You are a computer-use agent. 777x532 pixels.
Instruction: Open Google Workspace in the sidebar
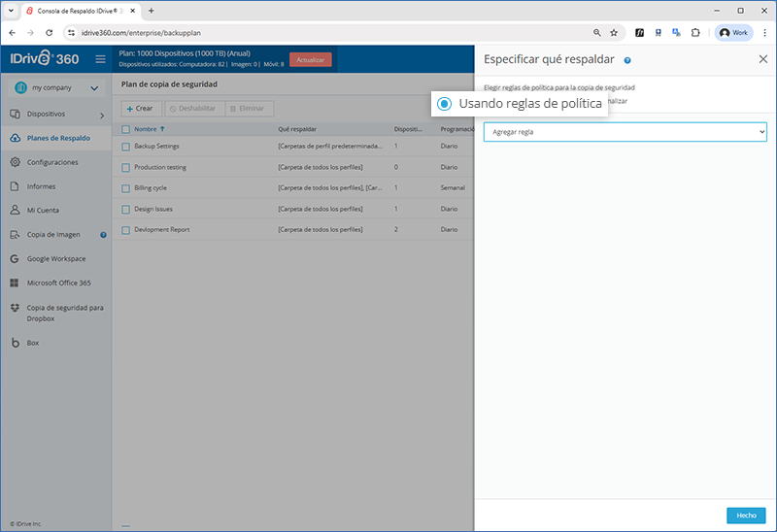(x=55, y=259)
